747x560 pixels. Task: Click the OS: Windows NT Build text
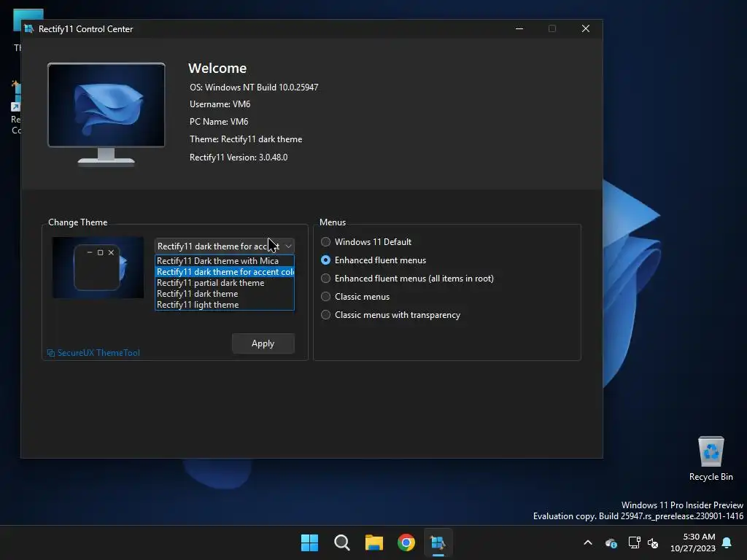253,87
